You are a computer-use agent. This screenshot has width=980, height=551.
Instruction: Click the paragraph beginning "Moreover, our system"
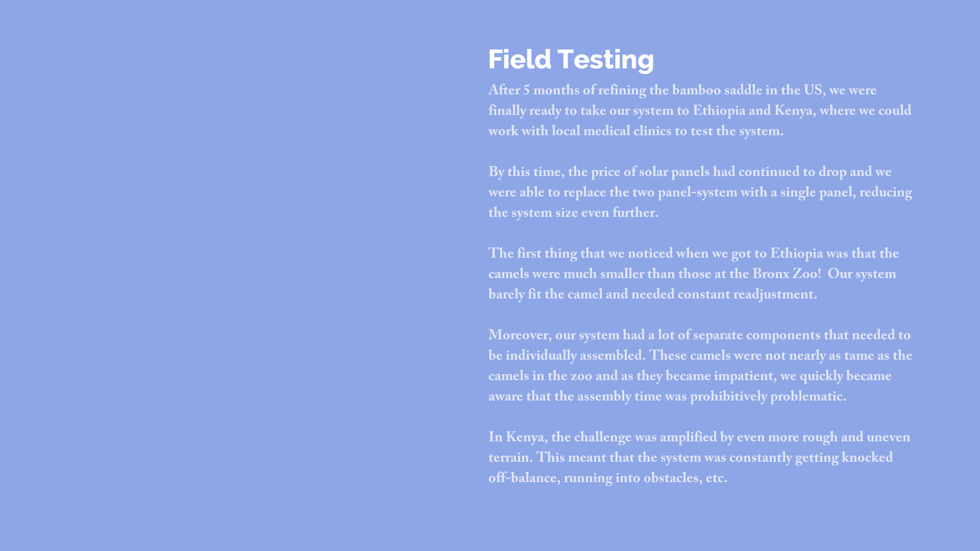pyautogui.click(x=699, y=366)
